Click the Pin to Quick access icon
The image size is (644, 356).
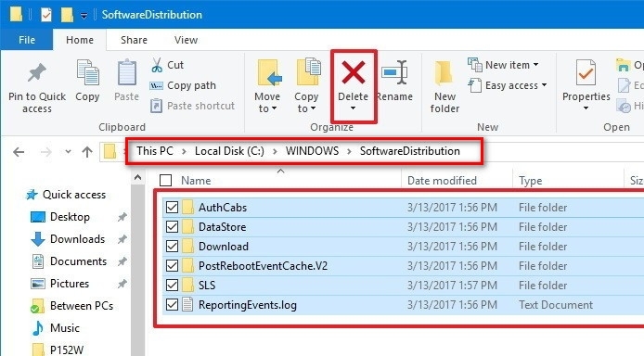pos(36,73)
